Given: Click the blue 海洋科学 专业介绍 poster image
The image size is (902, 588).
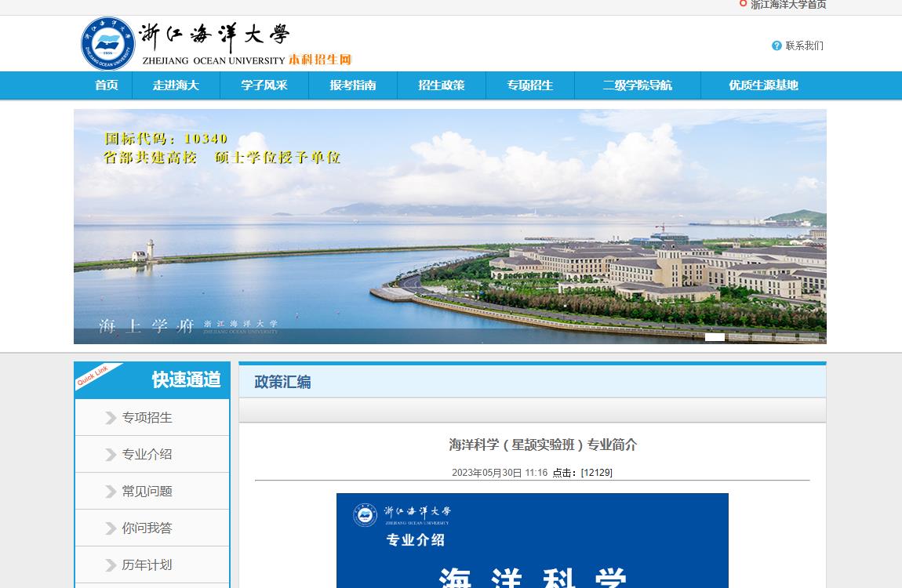Looking at the screenshot, I should 532,540.
